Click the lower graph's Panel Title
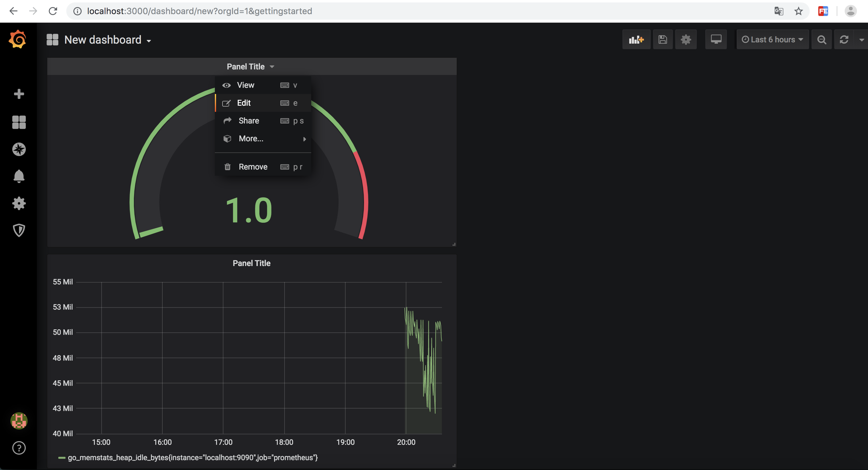Screen dimensions: 868x470 (x=251, y=263)
